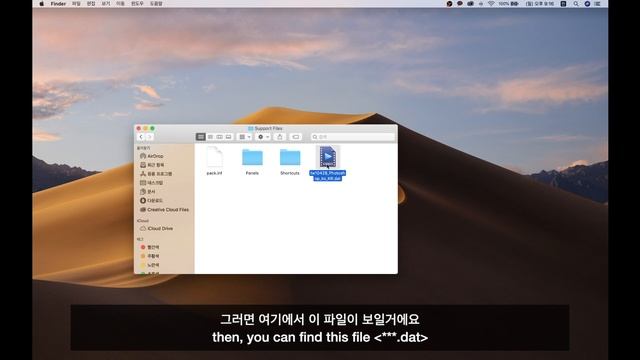This screenshot has height=360, width=640.
Task: Minimize the Finder window
Action: click(x=146, y=128)
